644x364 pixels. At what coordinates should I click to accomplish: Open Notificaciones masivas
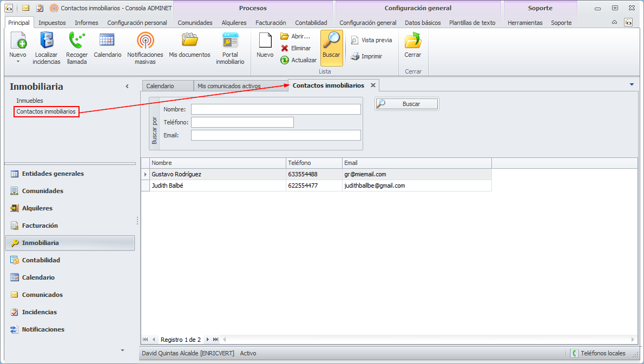tap(145, 48)
